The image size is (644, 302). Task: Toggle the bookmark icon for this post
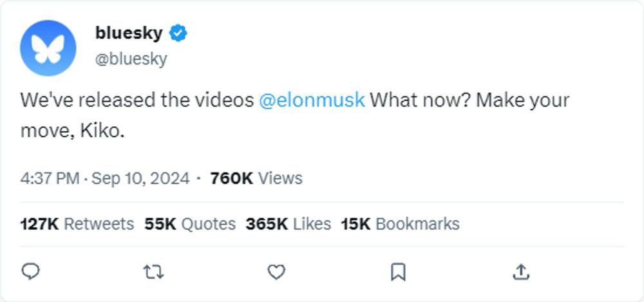click(x=399, y=272)
